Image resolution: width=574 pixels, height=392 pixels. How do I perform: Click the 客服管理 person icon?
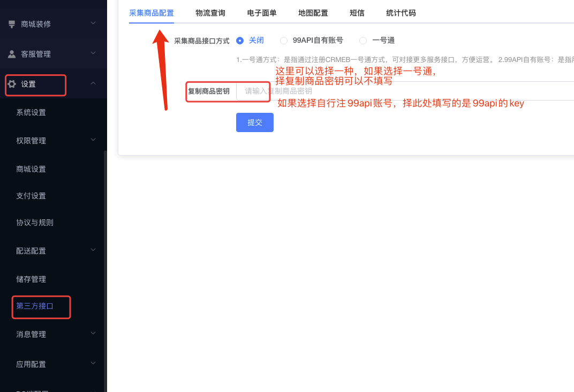click(x=12, y=54)
